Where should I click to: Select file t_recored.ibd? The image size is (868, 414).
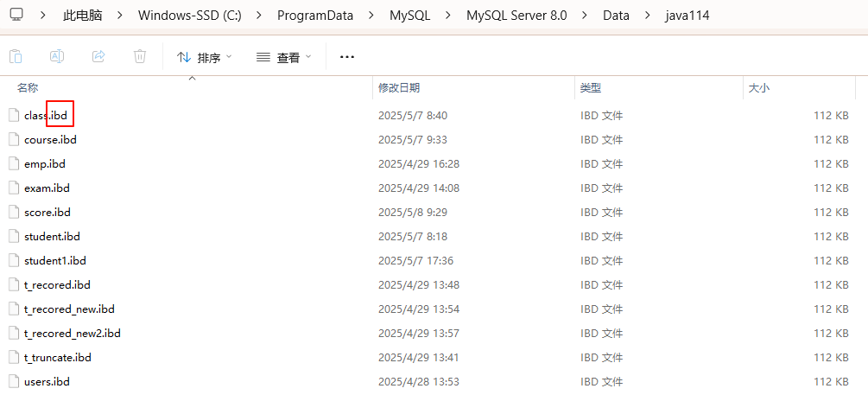tap(57, 285)
